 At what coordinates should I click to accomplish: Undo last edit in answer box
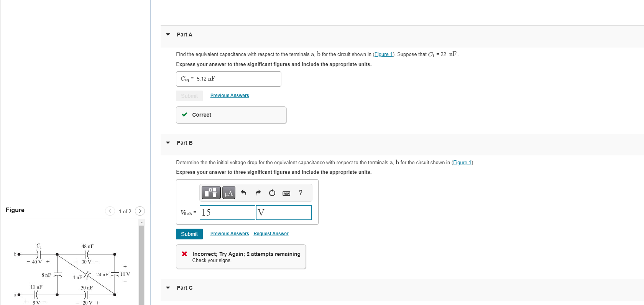click(243, 193)
